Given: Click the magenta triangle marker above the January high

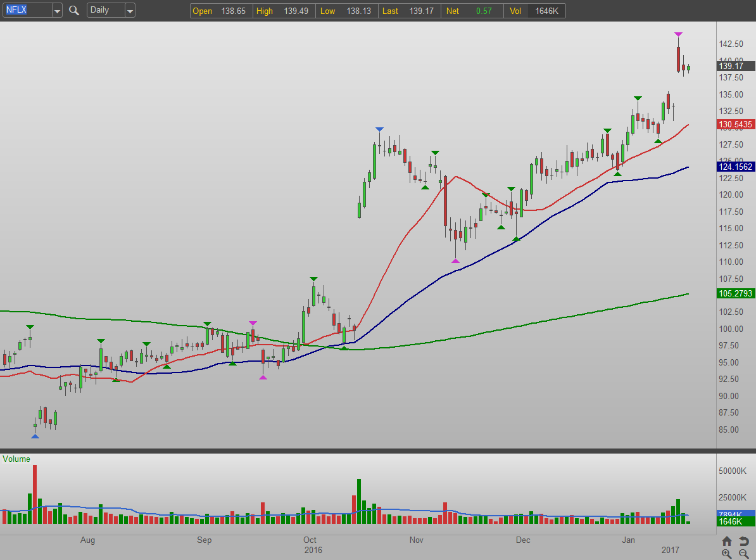Looking at the screenshot, I should point(678,34).
